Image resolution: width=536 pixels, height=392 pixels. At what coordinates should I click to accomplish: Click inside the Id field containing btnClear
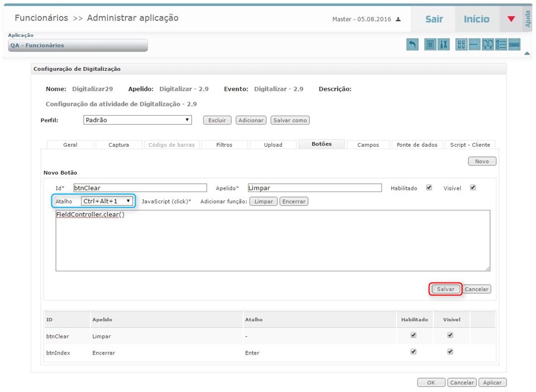[140, 188]
